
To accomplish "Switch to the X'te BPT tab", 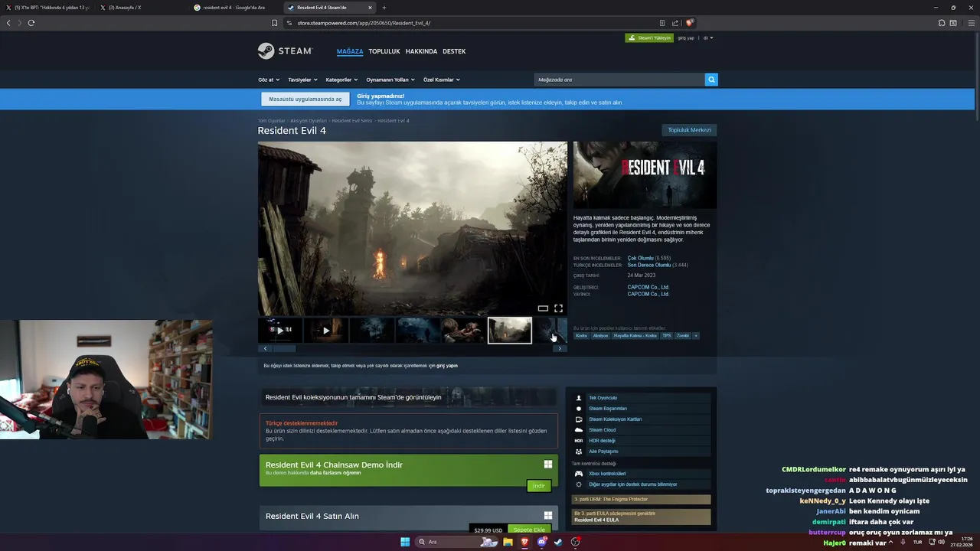I will point(47,8).
